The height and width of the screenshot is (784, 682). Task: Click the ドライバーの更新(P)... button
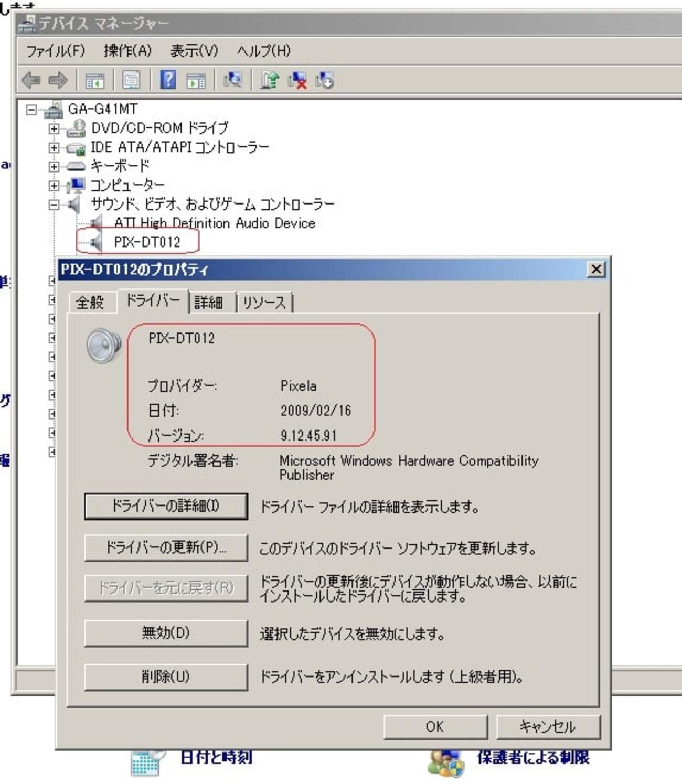[x=166, y=547]
